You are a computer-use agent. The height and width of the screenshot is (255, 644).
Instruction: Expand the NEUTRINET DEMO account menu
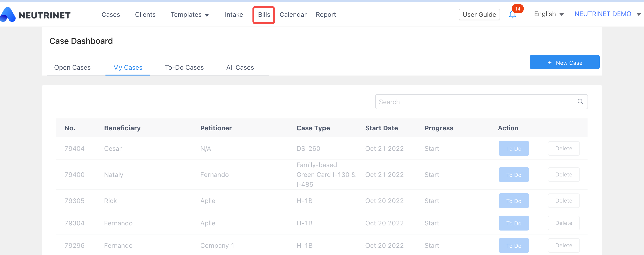tap(608, 14)
